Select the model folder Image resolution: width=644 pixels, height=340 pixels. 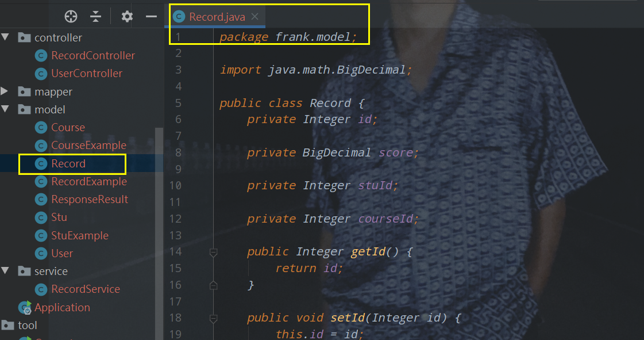click(x=50, y=109)
